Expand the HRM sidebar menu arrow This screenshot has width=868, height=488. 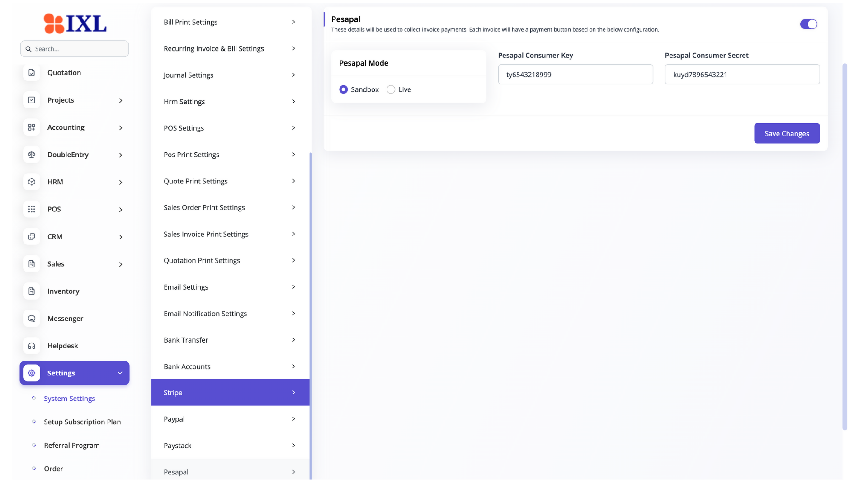pyautogui.click(x=121, y=183)
